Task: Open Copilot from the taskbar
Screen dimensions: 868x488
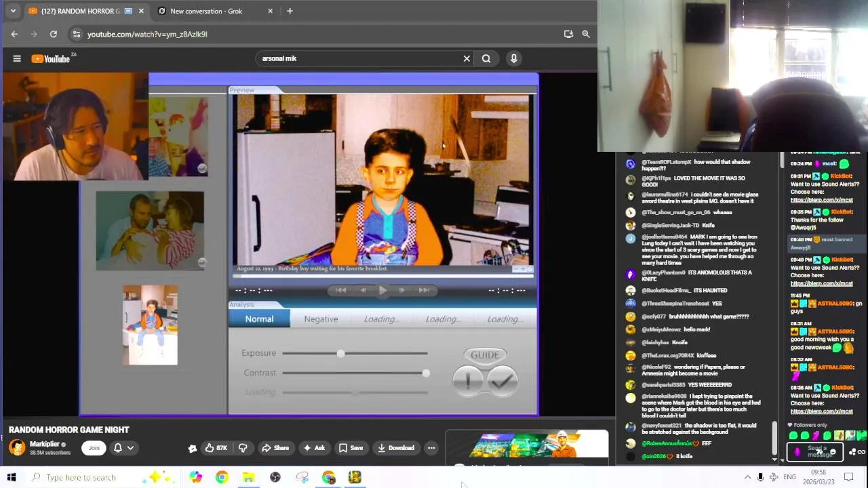Action: tap(195, 477)
